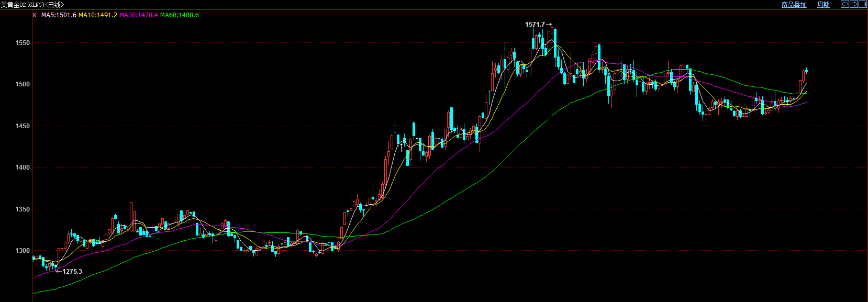
Task: Select the MA5:1501.6 indicator label
Action: coord(59,15)
